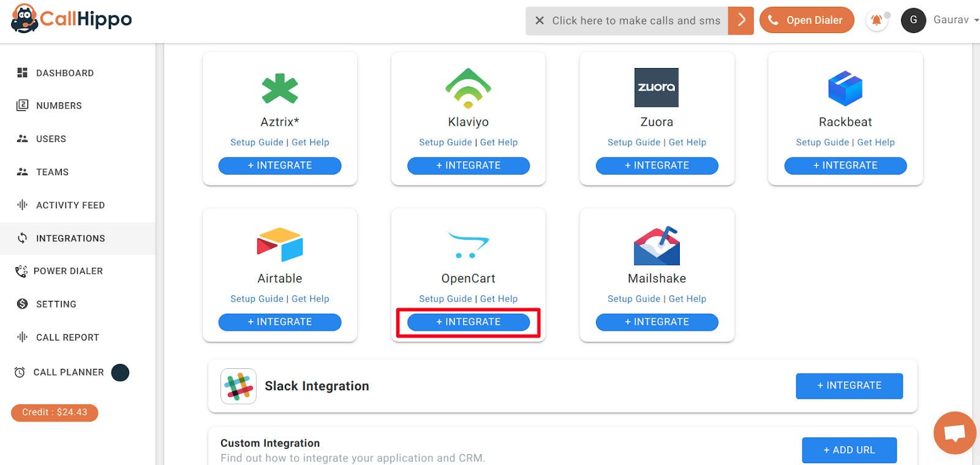Click the Users people icon
This screenshot has width=980, height=465.
click(23, 138)
